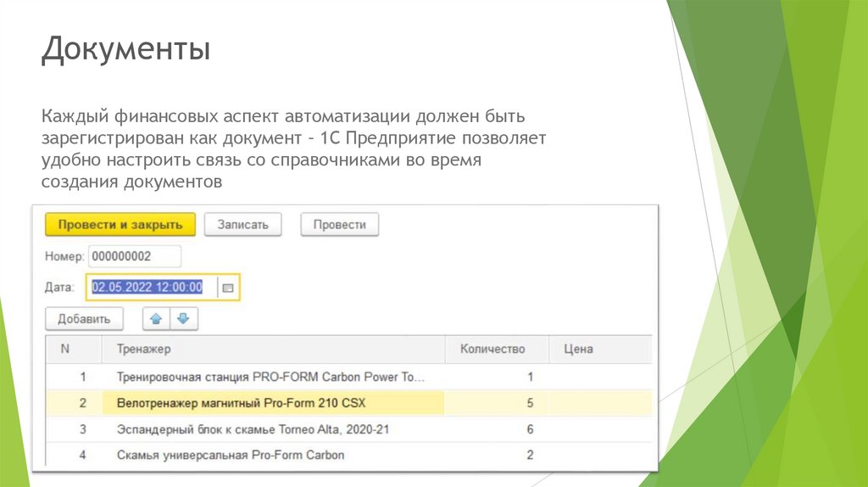
Task: Click the 'Тренажер' column header
Action: click(274, 349)
